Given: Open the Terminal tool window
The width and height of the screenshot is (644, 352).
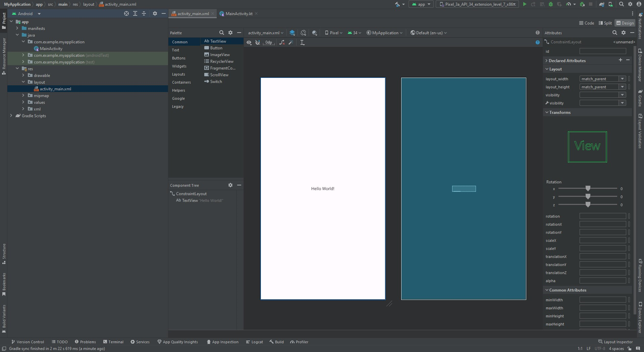Looking at the screenshot, I should [x=113, y=342].
